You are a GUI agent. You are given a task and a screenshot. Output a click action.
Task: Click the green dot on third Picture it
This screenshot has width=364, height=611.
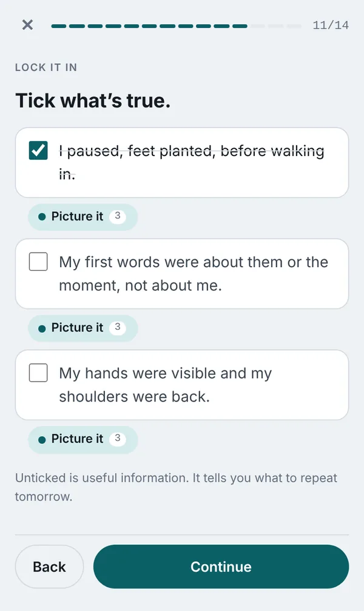click(x=42, y=440)
